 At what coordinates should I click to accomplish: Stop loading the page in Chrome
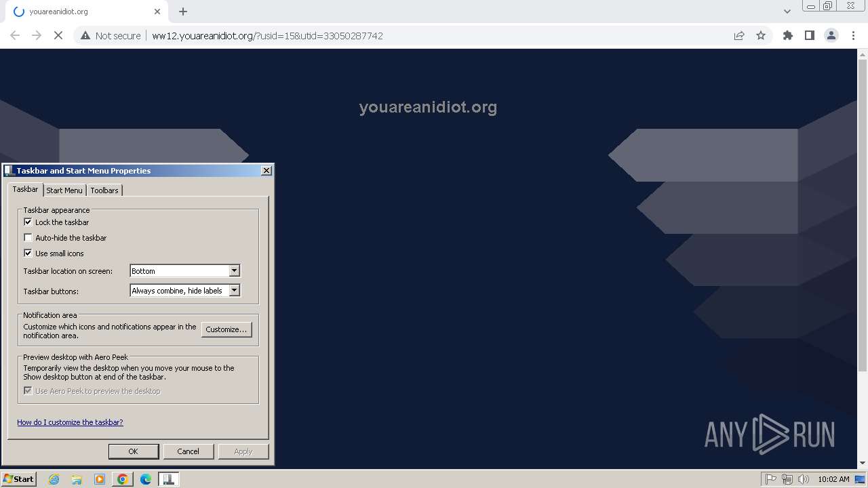pyautogui.click(x=58, y=35)
